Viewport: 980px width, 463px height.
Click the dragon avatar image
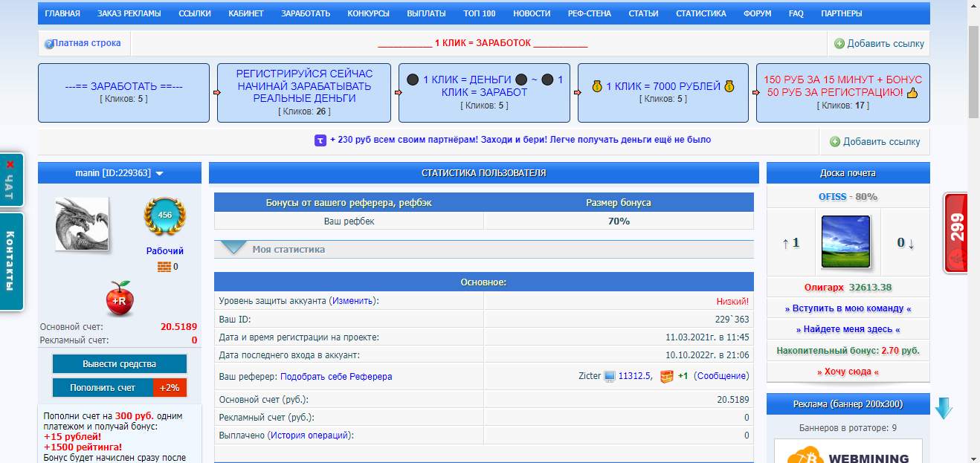coord(82,224)
